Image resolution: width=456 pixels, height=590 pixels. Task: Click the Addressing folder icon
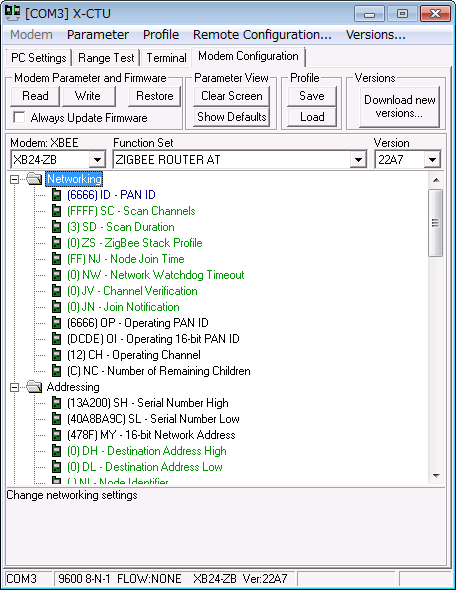(34, 387)
